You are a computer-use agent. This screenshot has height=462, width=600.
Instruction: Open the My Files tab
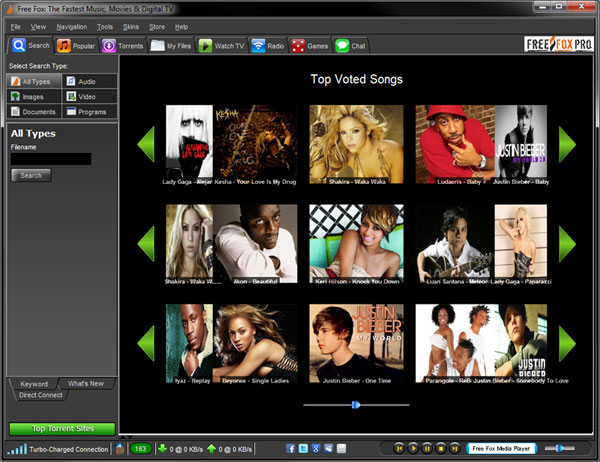click(x=171, y=46)
